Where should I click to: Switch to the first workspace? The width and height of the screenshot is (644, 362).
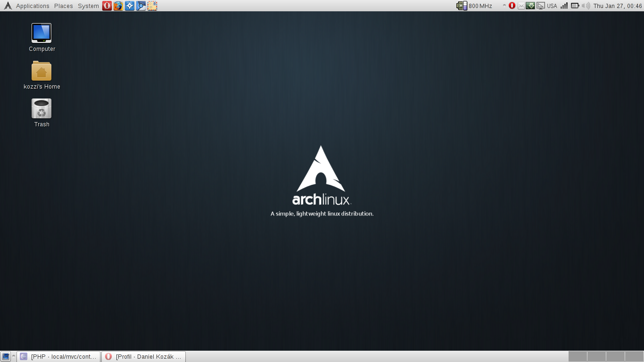(578, 356)
